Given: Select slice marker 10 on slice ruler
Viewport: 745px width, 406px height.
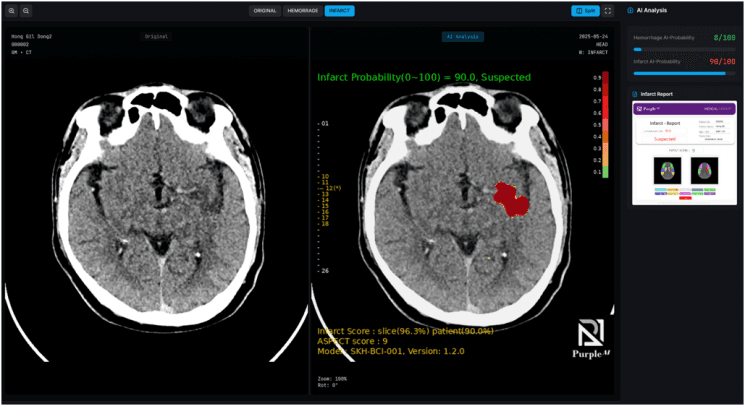Looking at the screenshot, I should [x=325, y=177].
